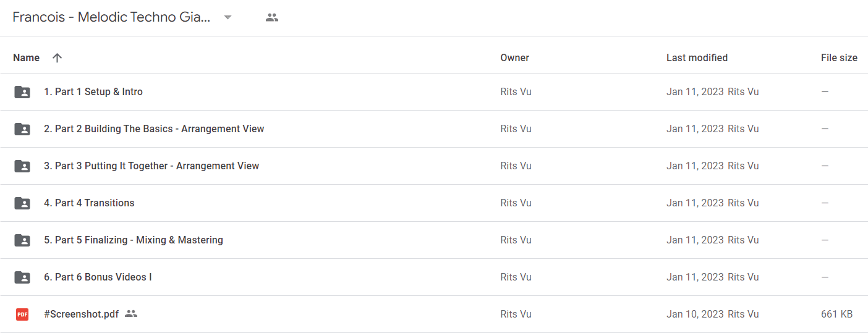Click shared people icon next to #Screenshot.pdf

click(130, 314)
